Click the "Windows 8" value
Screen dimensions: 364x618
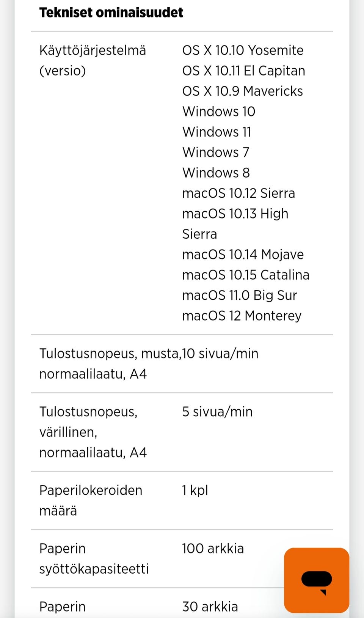[x=216, y=173]
